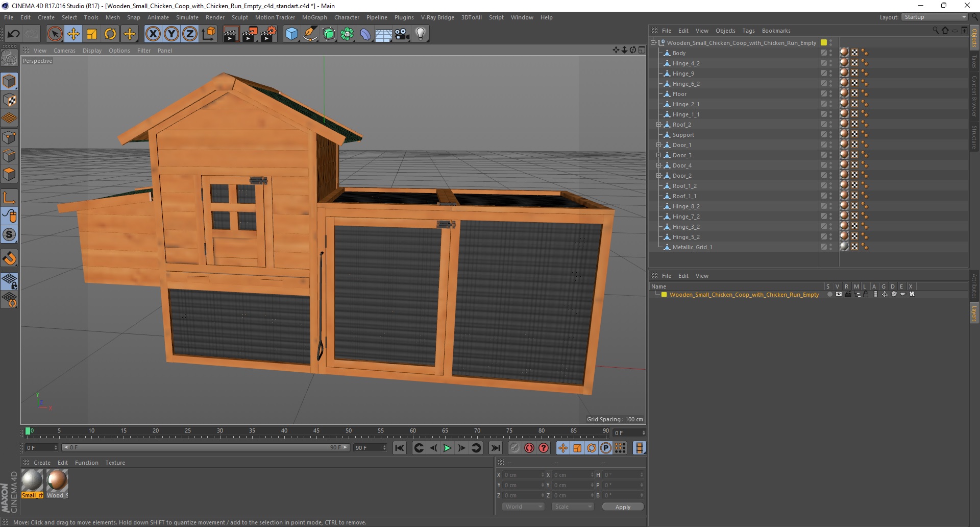Image resolution: width=980 pixels, height=527 pixels.
Task: Open the MoGraph menu
Action: pos(314,17)
